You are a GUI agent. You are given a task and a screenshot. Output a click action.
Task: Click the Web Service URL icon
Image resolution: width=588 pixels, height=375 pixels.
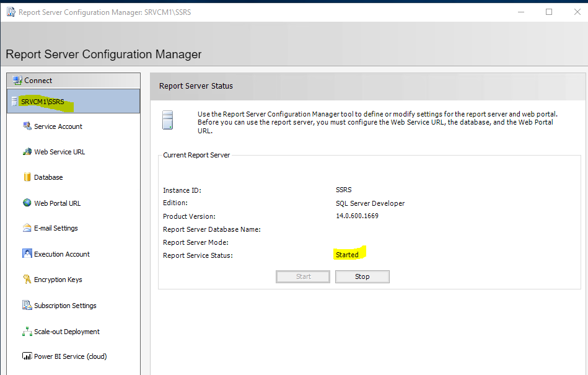pos(27,151)
